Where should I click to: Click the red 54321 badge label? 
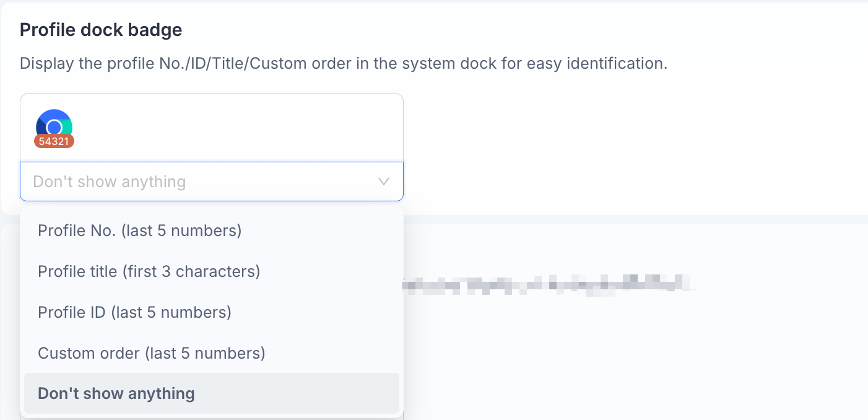(54, 141)
